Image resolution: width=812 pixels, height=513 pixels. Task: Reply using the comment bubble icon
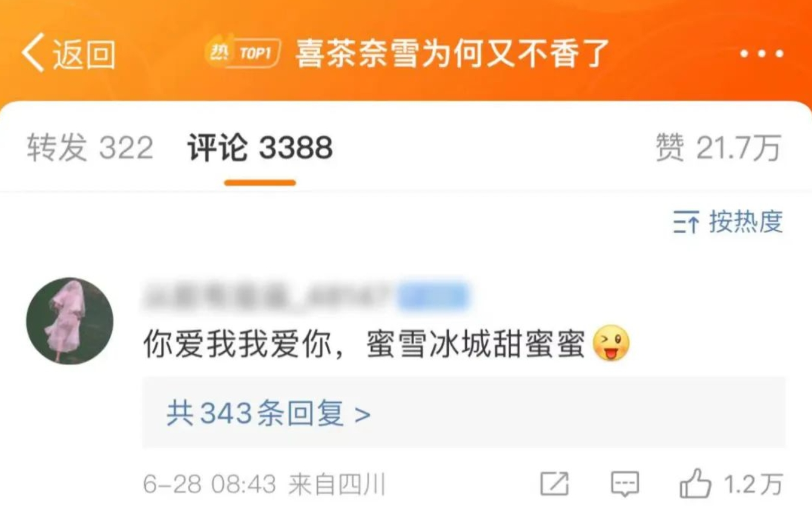624,485
